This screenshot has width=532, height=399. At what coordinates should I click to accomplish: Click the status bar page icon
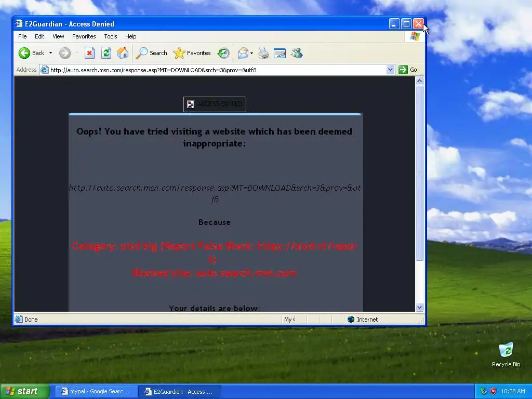coord(19,319)
